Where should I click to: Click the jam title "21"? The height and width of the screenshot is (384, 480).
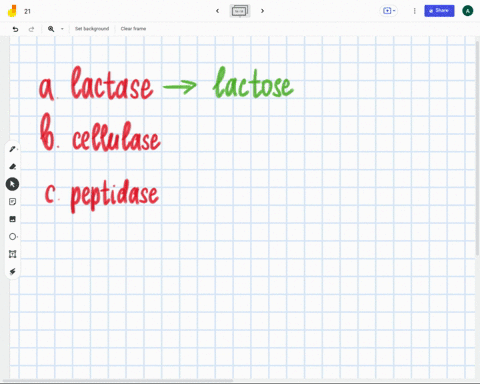pyautogui.click(x=27, y=11)
